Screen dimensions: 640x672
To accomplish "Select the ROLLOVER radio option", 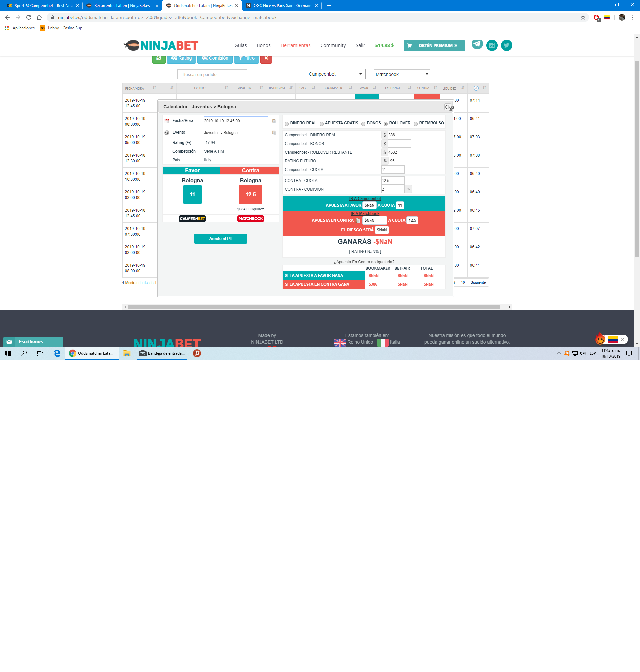I will coord(386,124).
